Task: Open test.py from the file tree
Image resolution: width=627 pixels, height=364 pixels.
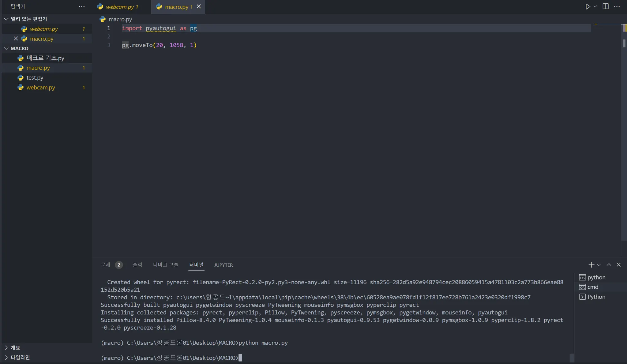Action: click(35, 78)
